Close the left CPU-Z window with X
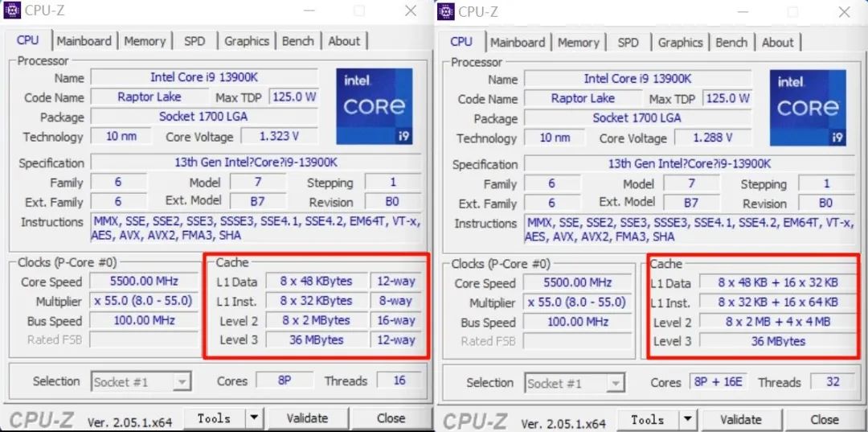Image resolution: width=868 pixels, height=432 pixels. 410,10
